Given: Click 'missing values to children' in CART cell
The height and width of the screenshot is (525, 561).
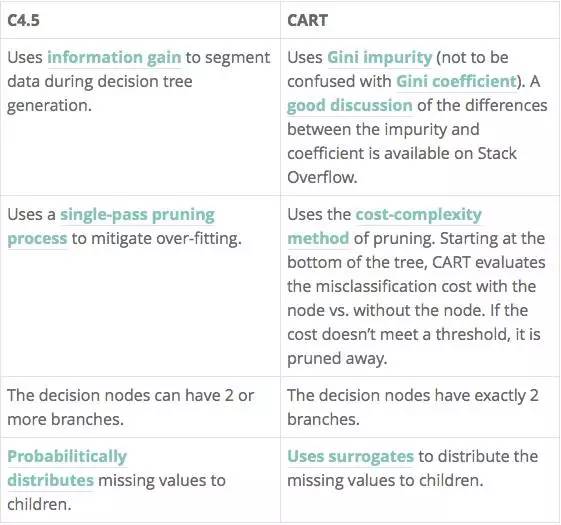Looking at the screenshot, I should click(385, 481).
